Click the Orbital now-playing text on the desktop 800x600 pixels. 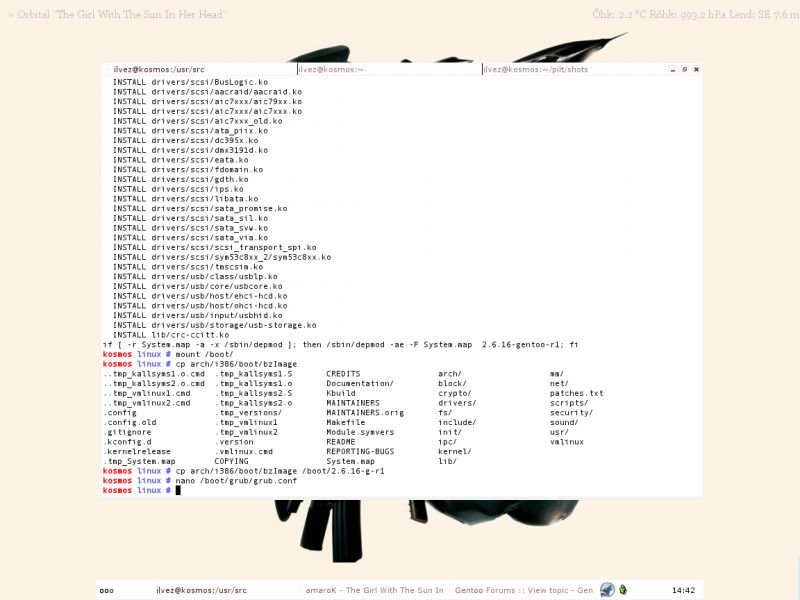coord(118,14)
